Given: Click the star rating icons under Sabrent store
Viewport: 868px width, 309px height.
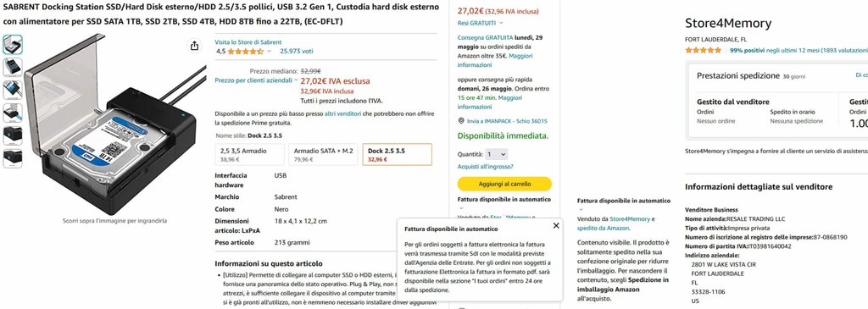Looking at the screenshot, I should click(x=246, y=52).
